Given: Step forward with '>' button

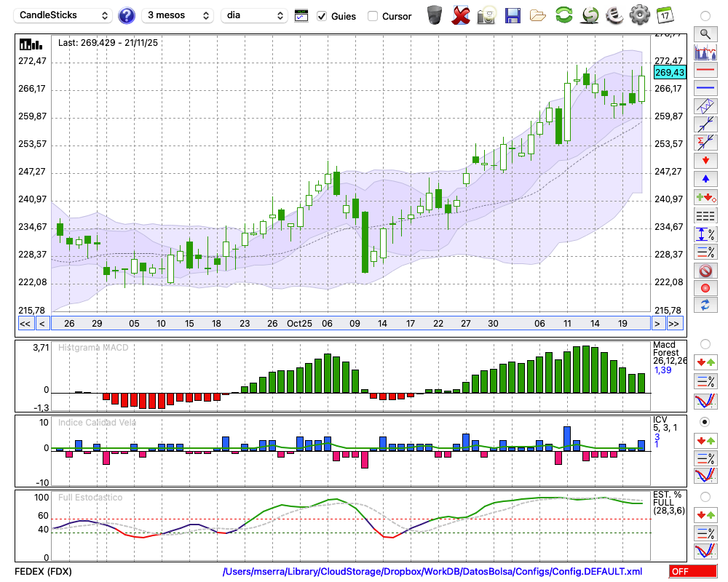Looking at the screenshot, I should pyautogui.click(x=657, y=324).
